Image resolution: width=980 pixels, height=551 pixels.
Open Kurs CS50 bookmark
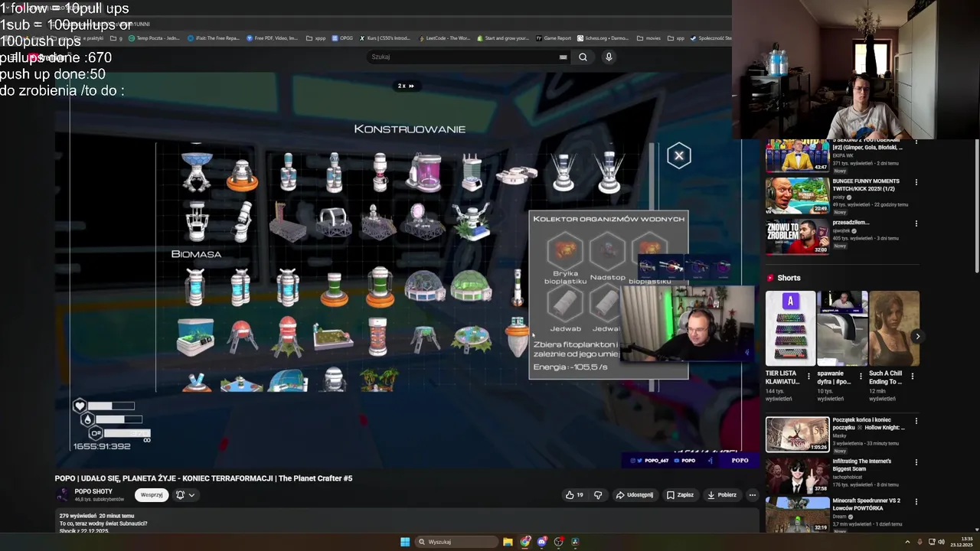click(x=384, y=37)
